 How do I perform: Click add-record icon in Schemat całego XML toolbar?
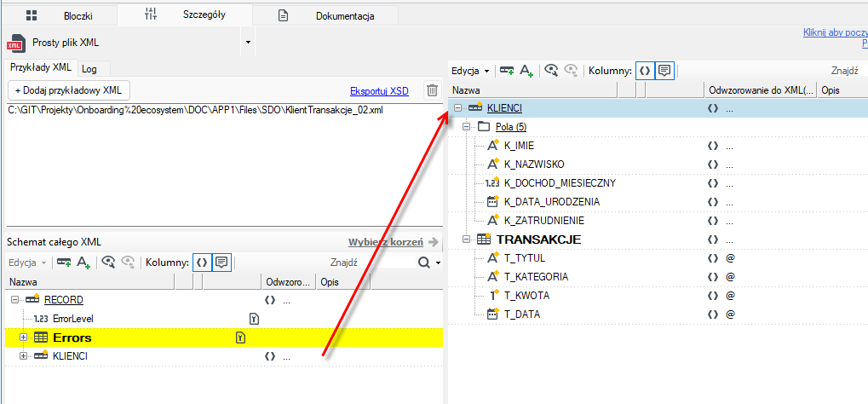click(x=64, y=263)
